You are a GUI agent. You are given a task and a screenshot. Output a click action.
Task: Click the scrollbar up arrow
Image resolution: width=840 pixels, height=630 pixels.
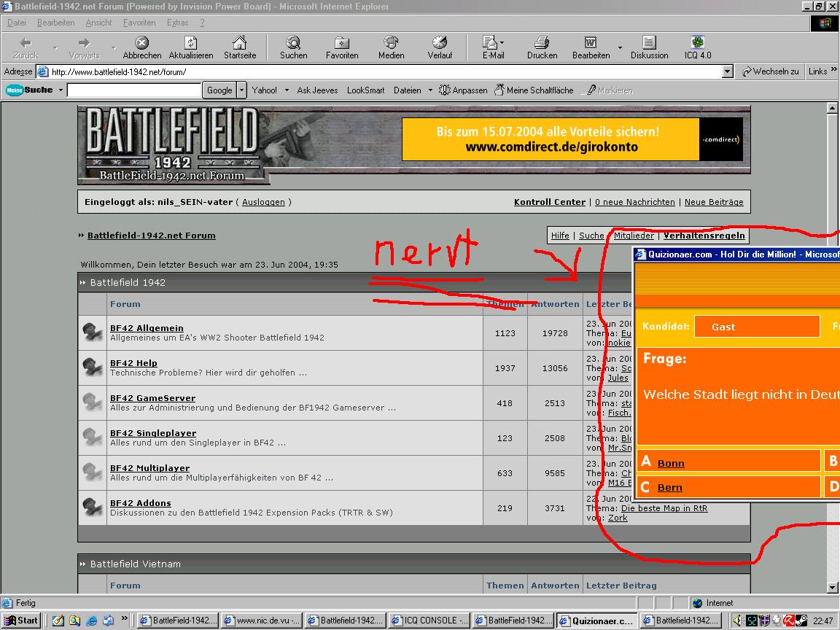832,108
